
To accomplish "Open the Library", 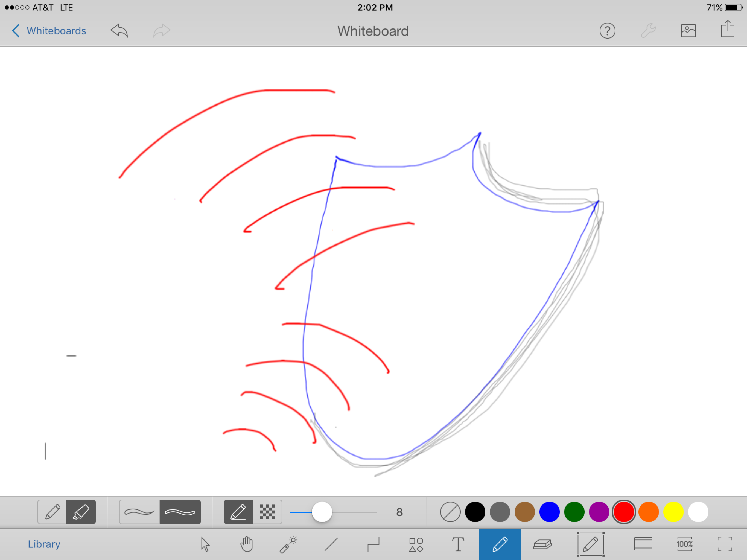I will 44,544.
